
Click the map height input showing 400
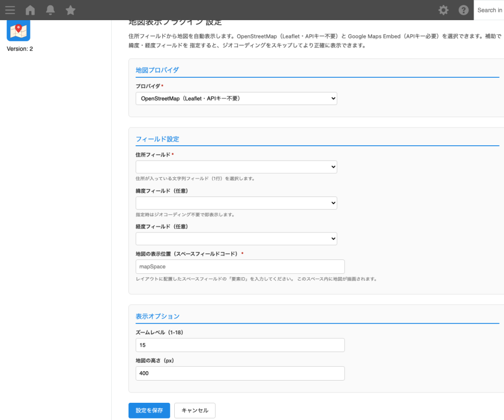(240, 373)
